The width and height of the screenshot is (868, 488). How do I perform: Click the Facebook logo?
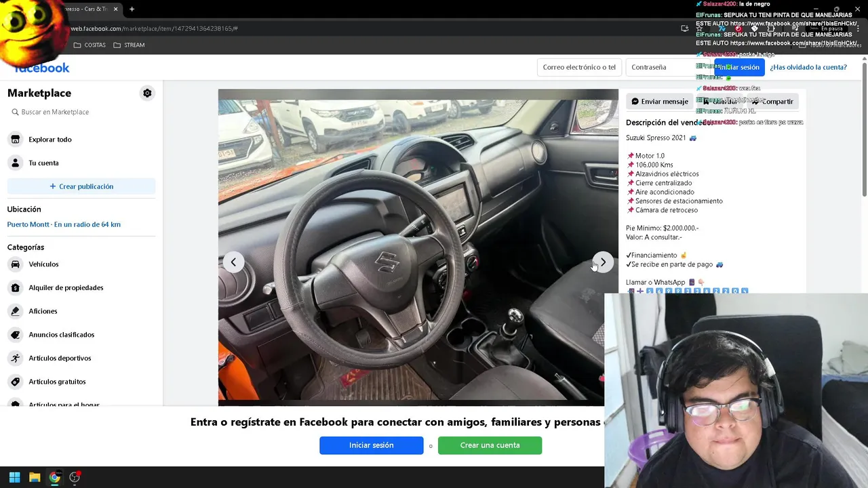click(x=42, y=68)
